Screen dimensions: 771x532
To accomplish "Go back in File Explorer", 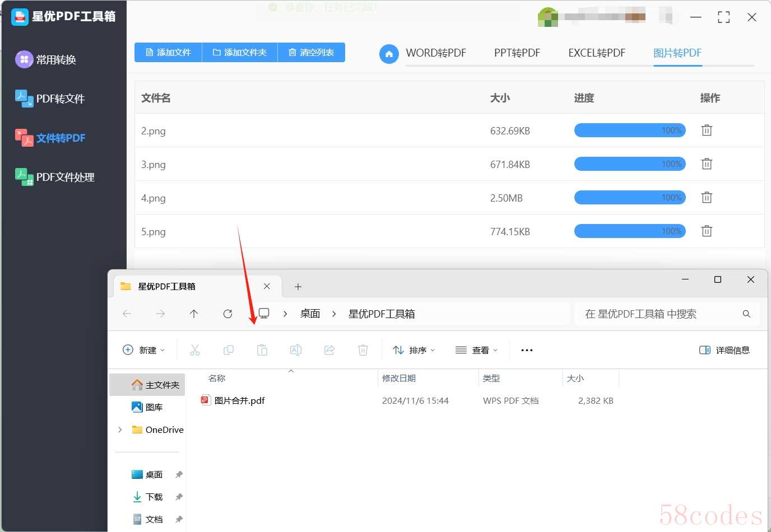I will (x=127, y=314).
